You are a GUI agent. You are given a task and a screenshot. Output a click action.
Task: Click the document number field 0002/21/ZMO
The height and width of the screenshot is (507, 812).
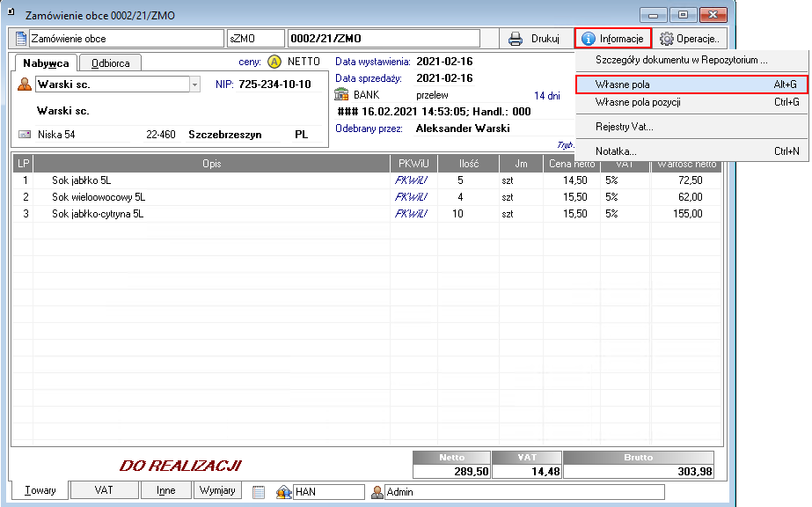tap(383, 39)
